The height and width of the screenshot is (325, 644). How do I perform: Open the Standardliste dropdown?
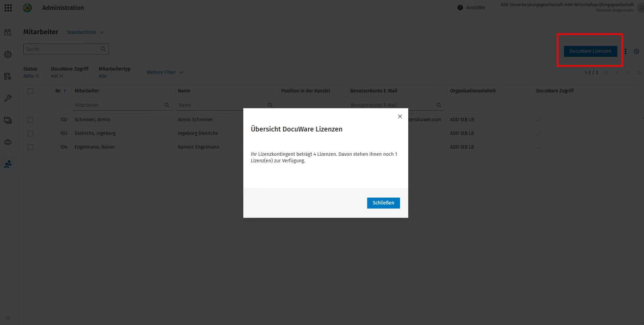point(85,32)
